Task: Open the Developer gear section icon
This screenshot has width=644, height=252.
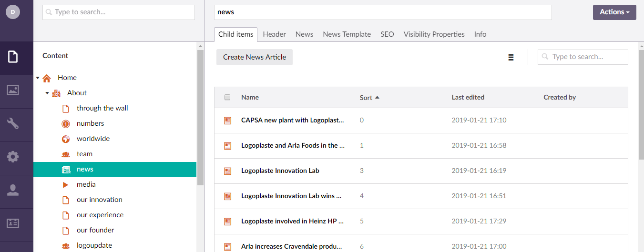Action: 13,157
